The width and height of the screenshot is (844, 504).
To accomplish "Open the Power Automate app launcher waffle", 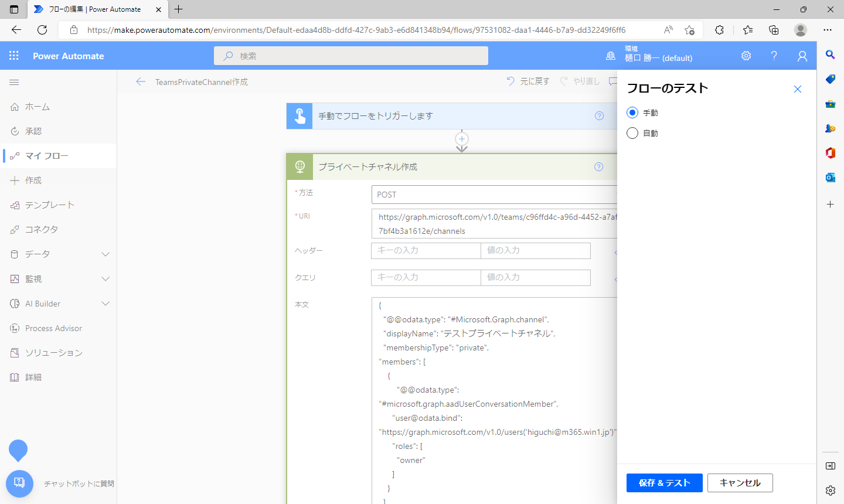I will [14, 56].
